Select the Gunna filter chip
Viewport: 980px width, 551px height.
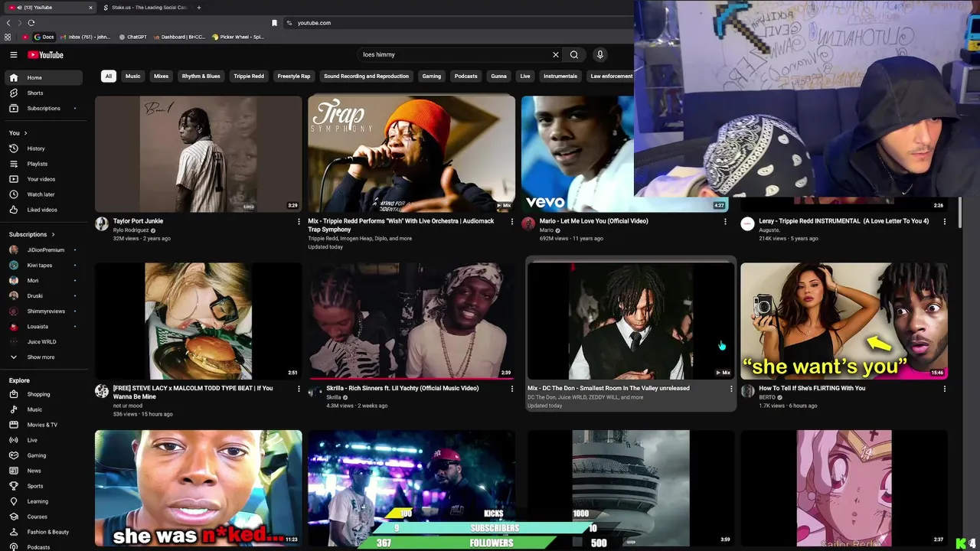click(x=498, y=76)
